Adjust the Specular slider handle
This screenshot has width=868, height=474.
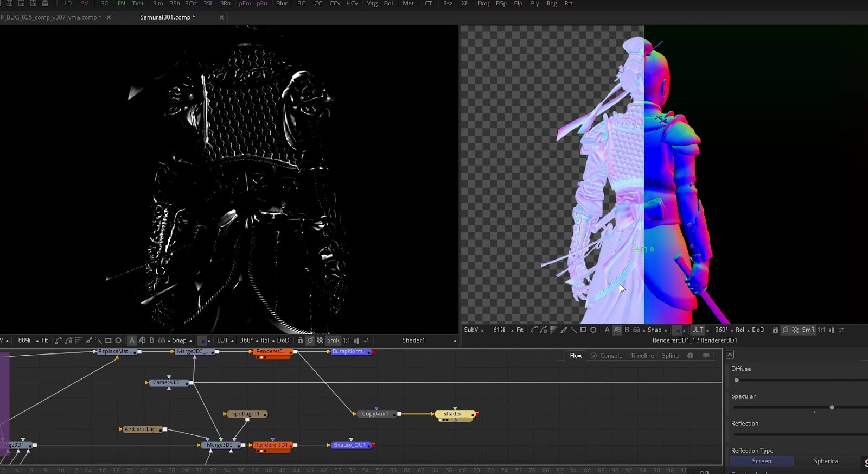point(832,407)
